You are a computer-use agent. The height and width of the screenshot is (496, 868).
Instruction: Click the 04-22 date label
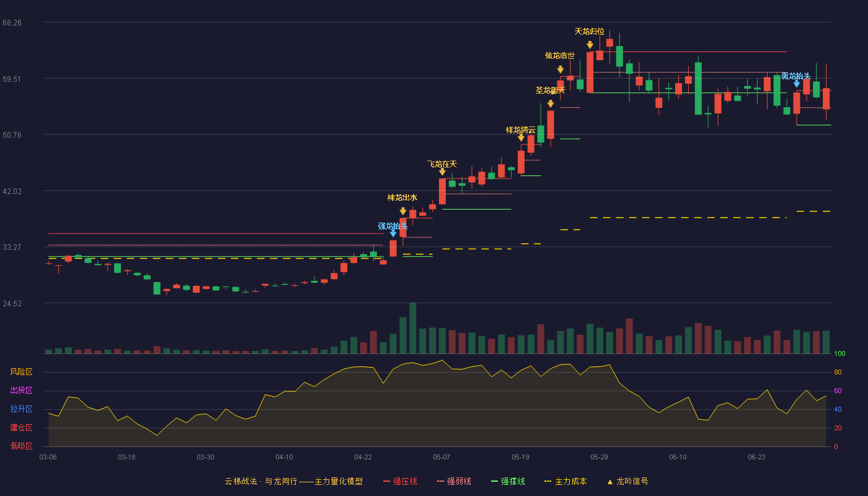(x=363, y=457)
